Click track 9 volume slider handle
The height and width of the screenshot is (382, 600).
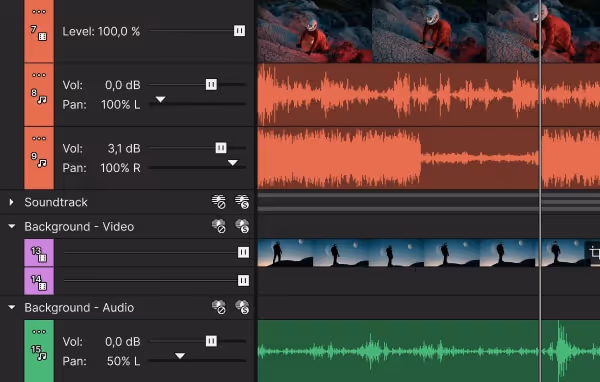click(221, 148)
